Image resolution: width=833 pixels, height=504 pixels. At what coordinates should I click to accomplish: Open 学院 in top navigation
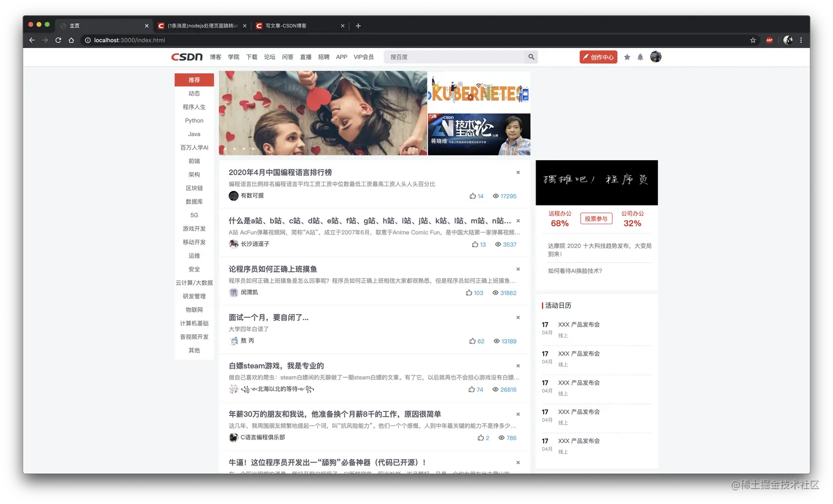click(234, 57)
